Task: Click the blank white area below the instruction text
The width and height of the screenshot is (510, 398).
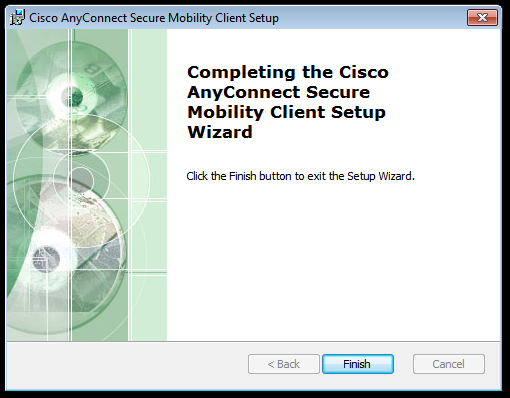Action: point(333,260)
